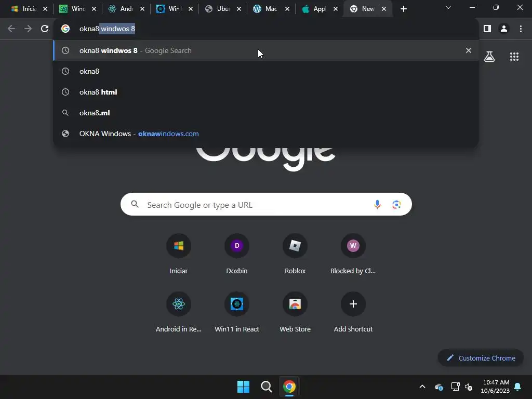The image size is (532, 399).
Task: Go forward with the forward arrow
Action: click(x=28, y=29)
